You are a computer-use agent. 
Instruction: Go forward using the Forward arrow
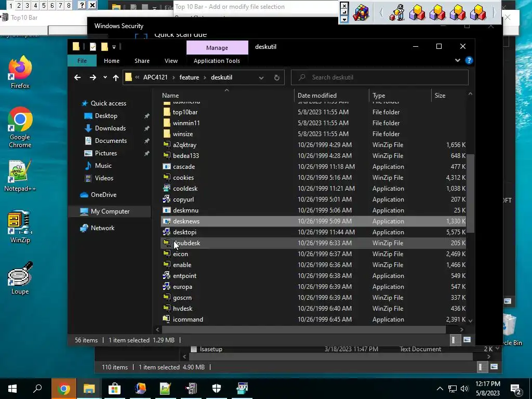click(92, 77)
